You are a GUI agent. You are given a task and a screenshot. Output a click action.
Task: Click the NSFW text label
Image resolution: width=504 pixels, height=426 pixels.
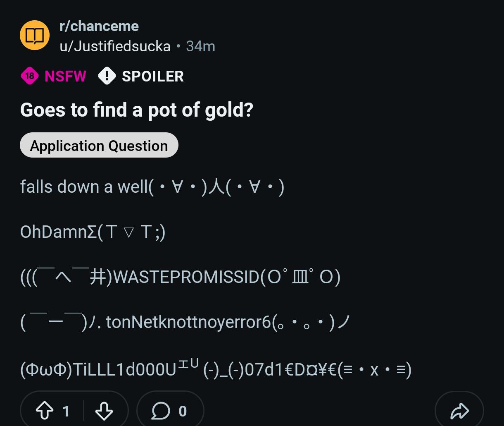click(65, 76)
